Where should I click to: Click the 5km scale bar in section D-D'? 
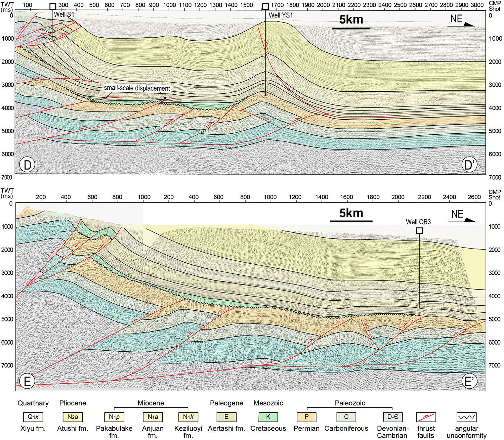coord(351,28)
